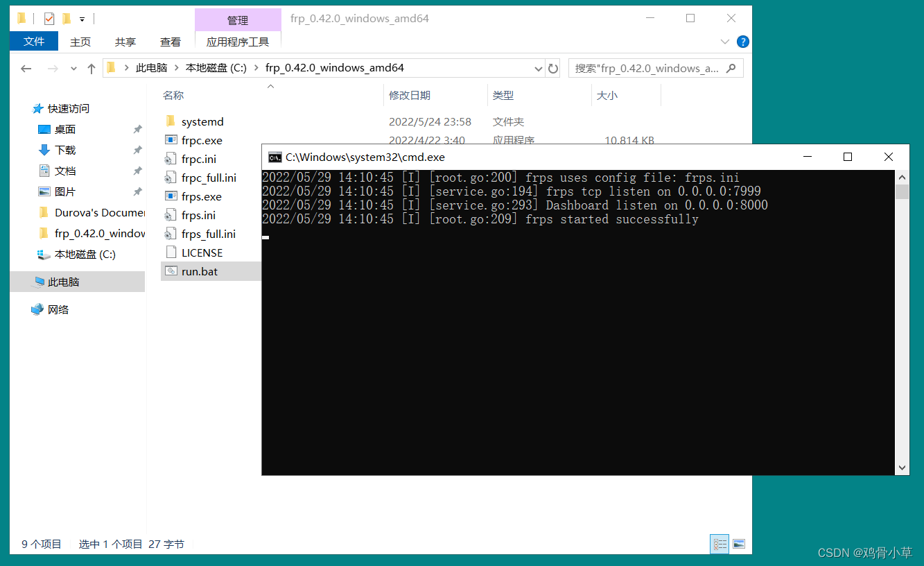Switch to the 查看 ribbon tab
924x566 pixels.
pos(171,42)
